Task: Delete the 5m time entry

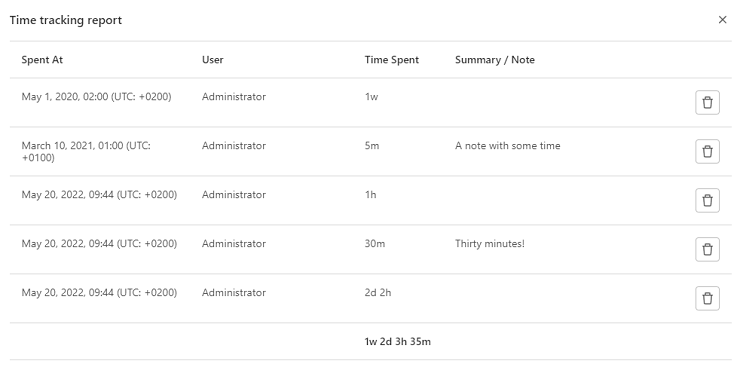Action: click(x=707, y=151)
